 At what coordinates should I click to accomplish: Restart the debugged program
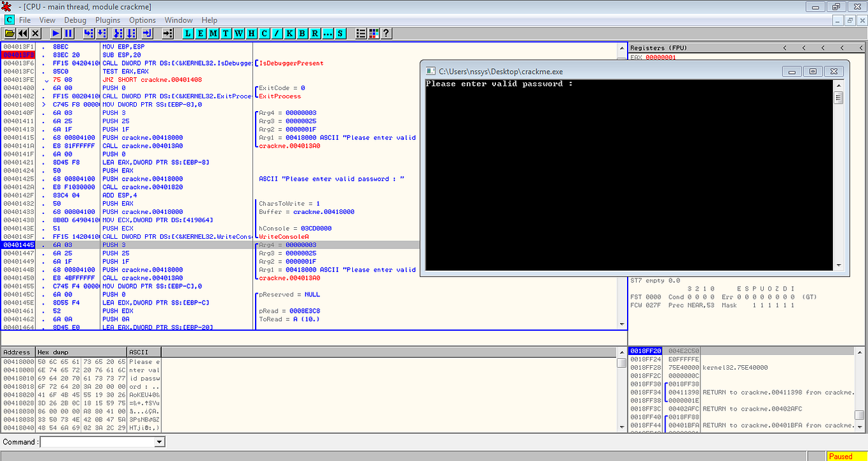[x=22, y=33]
